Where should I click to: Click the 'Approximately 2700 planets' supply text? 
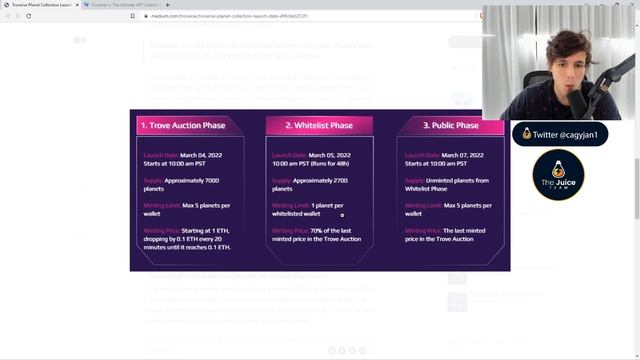click(310, 184)
